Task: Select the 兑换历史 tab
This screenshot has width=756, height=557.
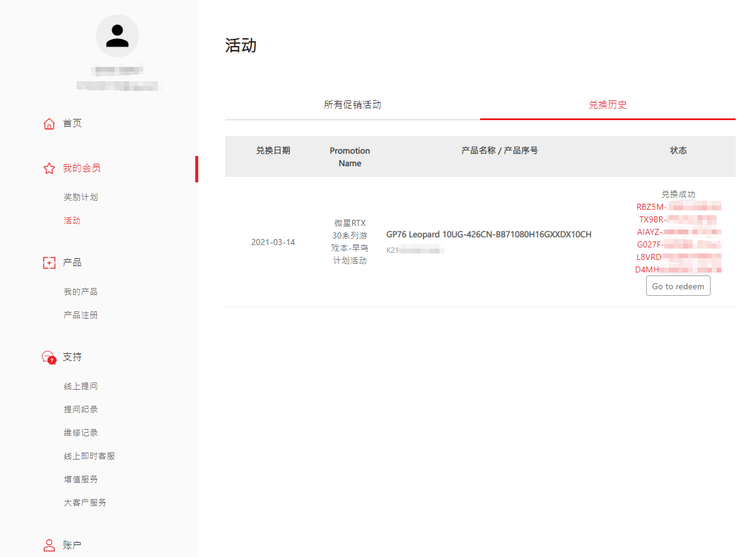Action: click(x=607, y=105)
